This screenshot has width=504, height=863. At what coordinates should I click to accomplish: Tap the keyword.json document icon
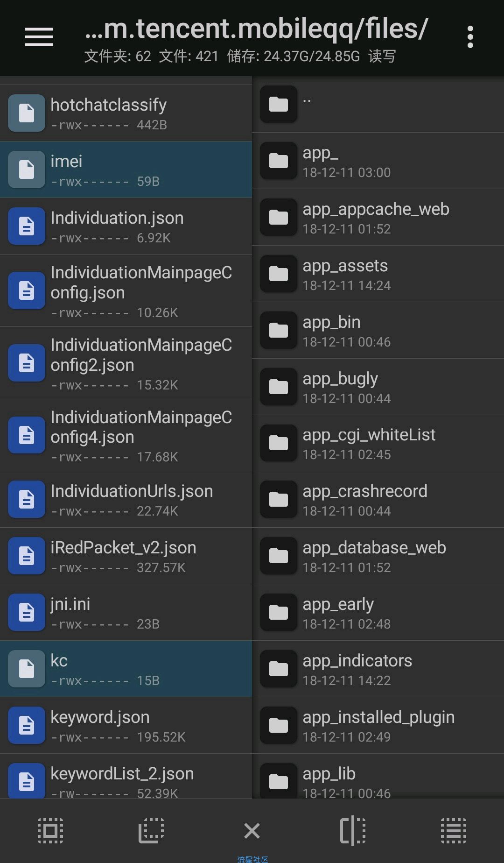[x=27, y=725]
